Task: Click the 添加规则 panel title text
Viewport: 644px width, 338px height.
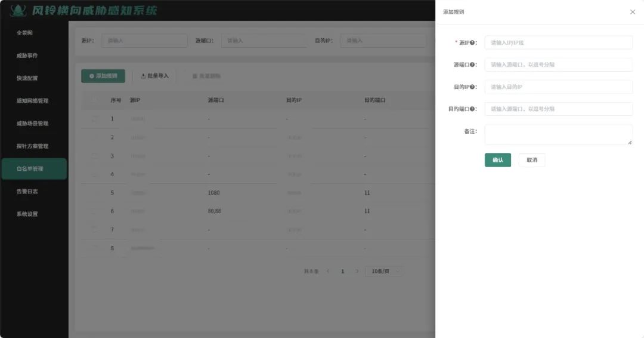Action: 453,13
